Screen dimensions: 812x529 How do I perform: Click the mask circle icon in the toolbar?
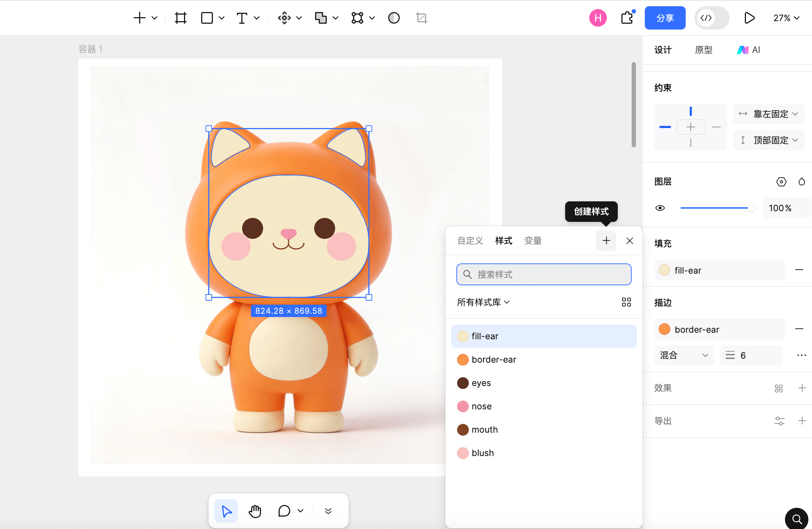click(x=394, y=18)
